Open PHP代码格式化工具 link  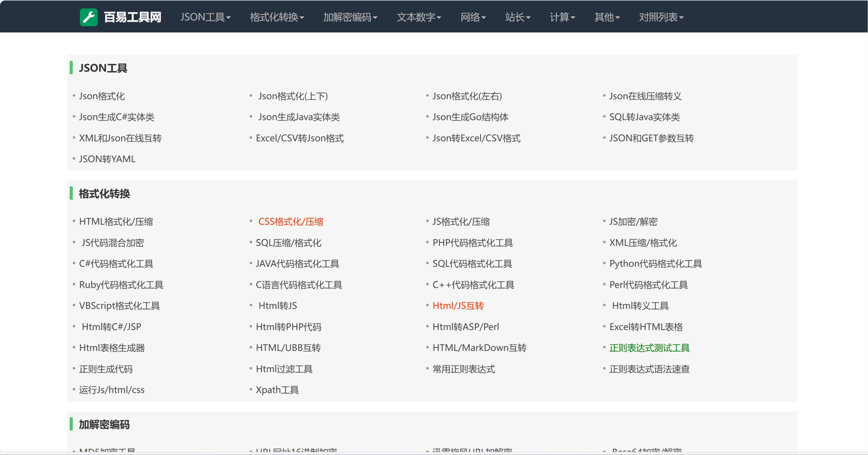[x=473, y=243]
